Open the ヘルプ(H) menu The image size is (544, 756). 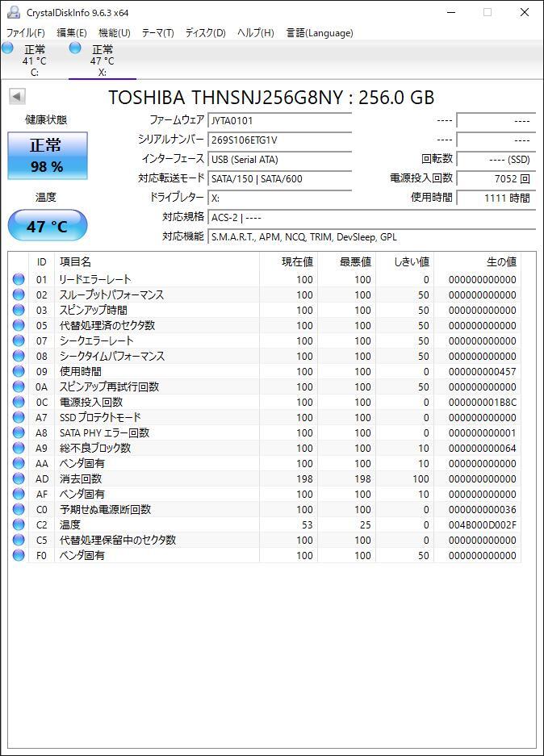point(256,33)
